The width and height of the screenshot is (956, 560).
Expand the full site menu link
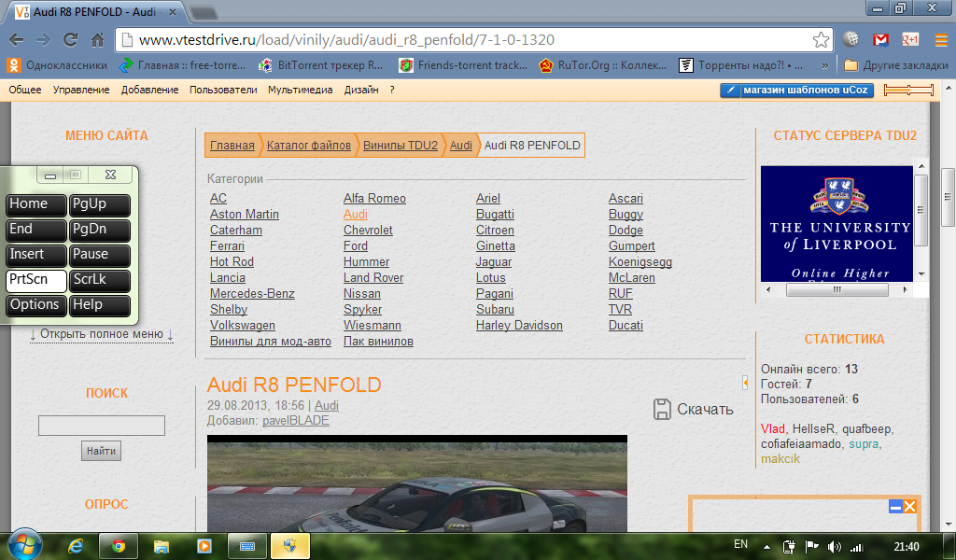[102, 334]
